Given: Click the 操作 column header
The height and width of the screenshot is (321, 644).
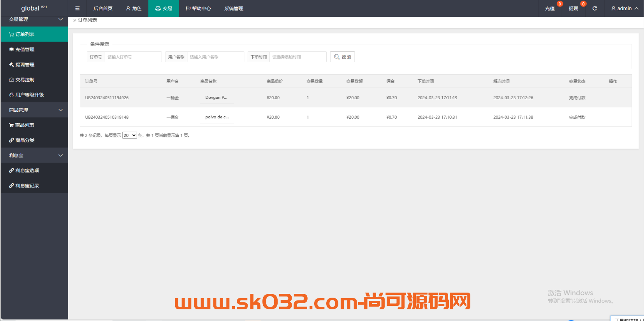Looking at the screenshot, I should pos(613,81).
